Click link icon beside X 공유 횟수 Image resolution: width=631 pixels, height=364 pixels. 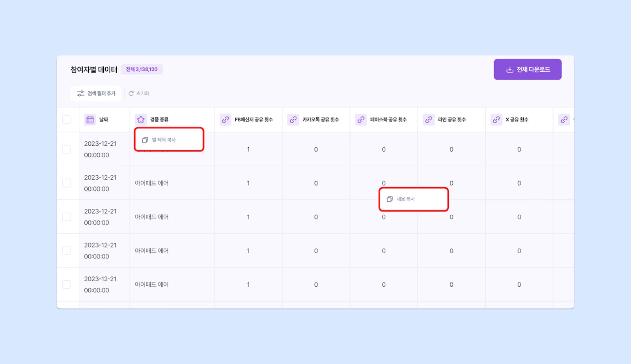pyautogui.click(x=497, y=119)
